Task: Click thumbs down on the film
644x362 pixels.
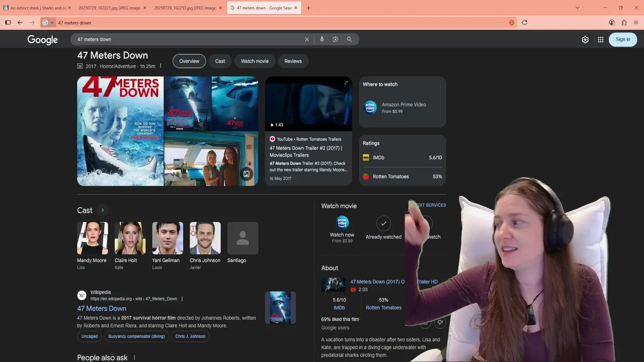Action: point(440,322)
